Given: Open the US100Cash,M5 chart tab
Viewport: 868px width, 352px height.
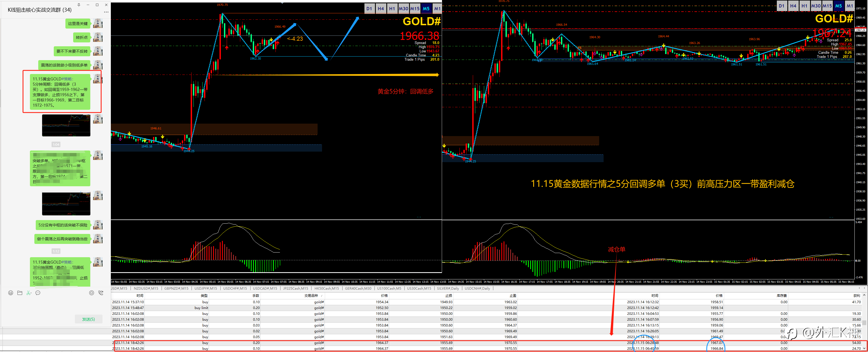Looking at the screenshot, I should 389,288.
